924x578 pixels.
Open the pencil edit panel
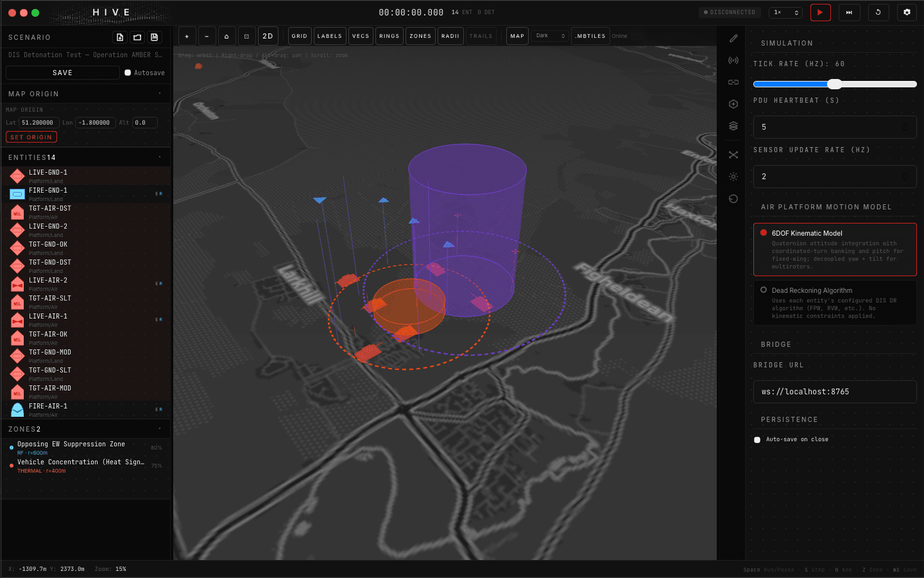click(x=733, y=39)
